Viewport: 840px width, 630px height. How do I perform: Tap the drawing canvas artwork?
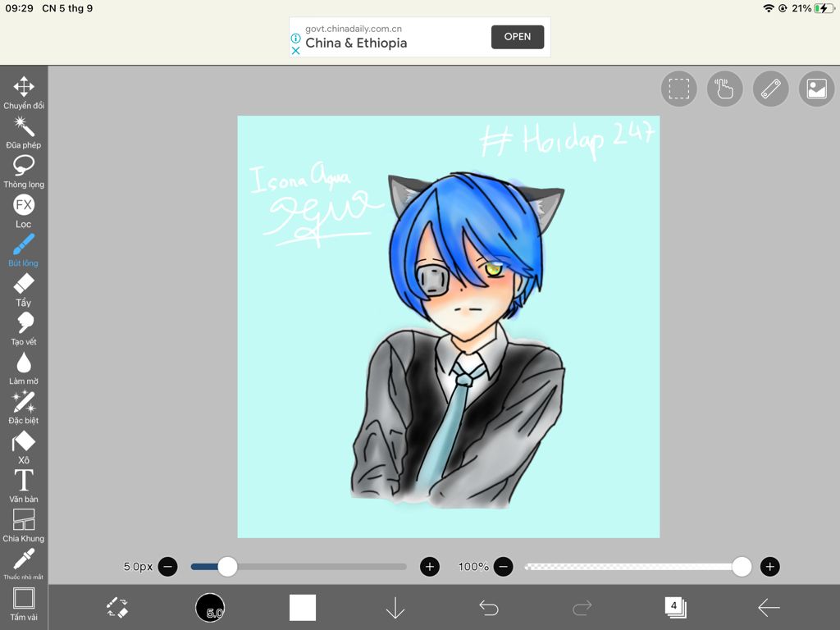pos(449,326)
